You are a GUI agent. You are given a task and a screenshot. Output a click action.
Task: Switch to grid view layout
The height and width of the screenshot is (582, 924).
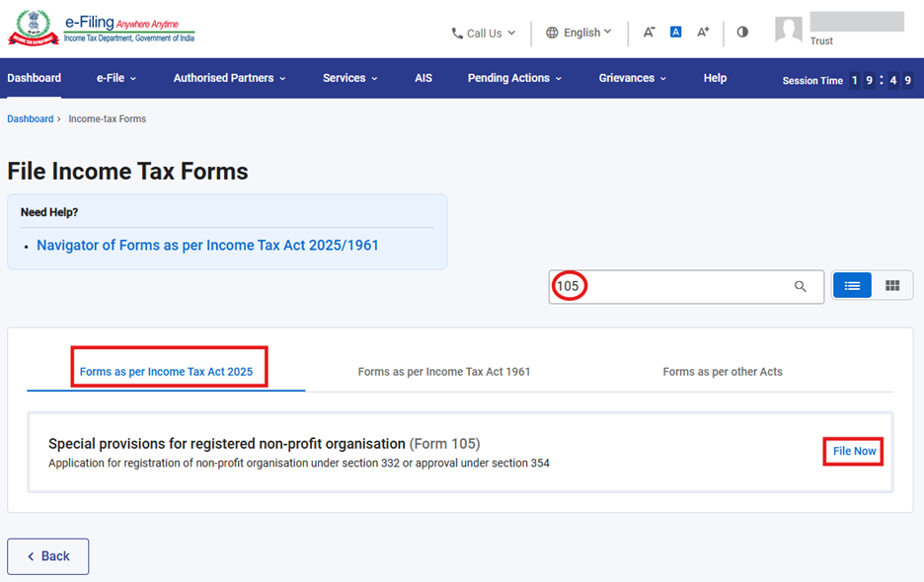(892, 286)
